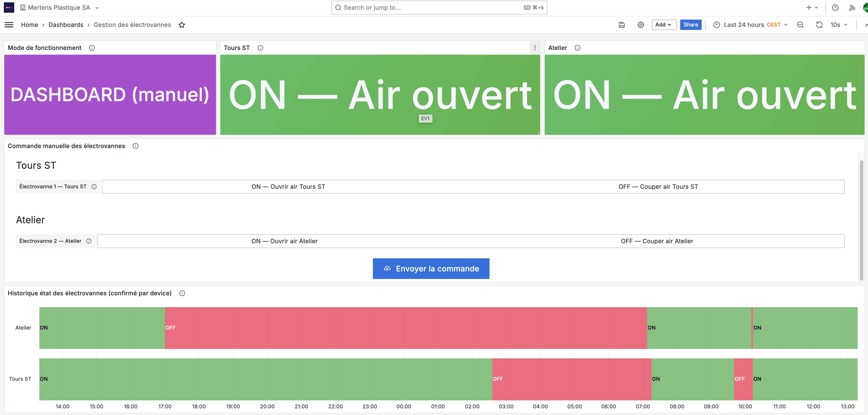Select OFF — Couper air Atelier

[x=657, y=241]
